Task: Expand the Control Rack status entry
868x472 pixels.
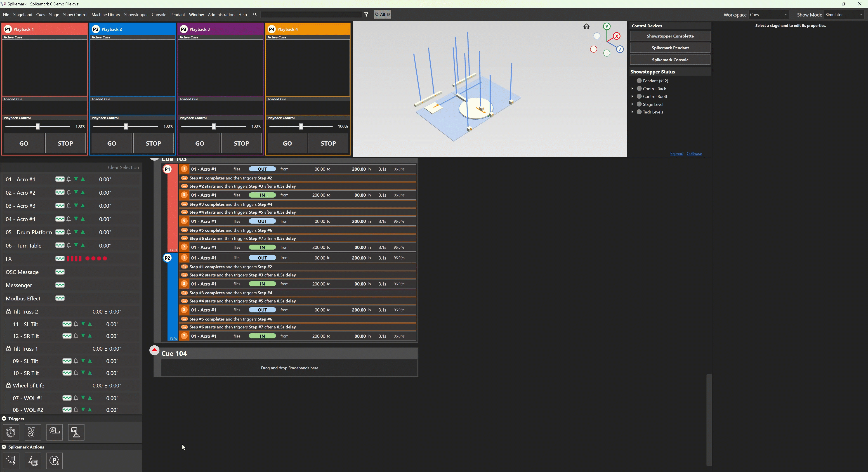Action: click(632, 88)
